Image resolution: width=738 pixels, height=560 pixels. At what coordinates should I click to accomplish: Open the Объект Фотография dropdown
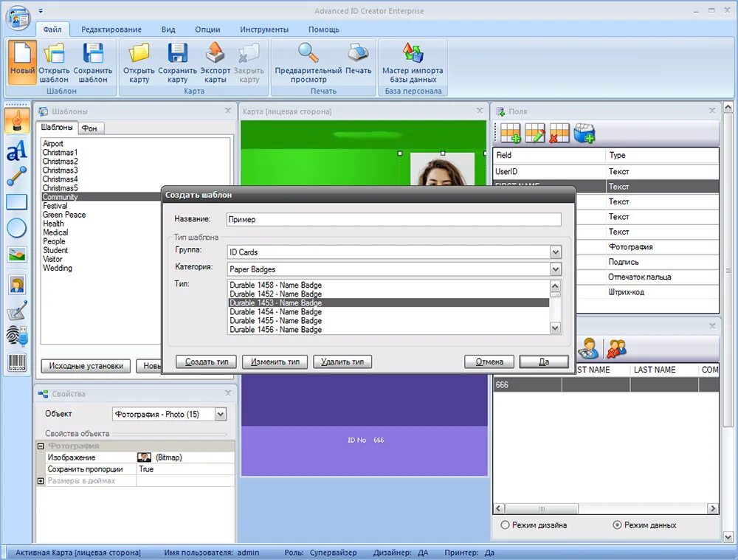click(x=220, y=414)
